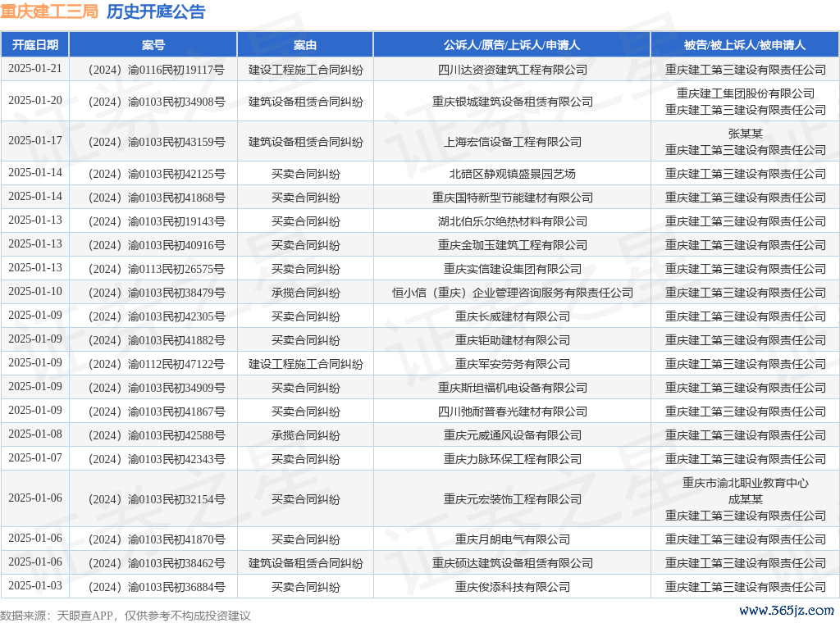Screen dimensions: 840x623
Task: Choose plaintiff 重庆硕达建筑设备租赁有限公司
Action: click(x=512, y=563)
